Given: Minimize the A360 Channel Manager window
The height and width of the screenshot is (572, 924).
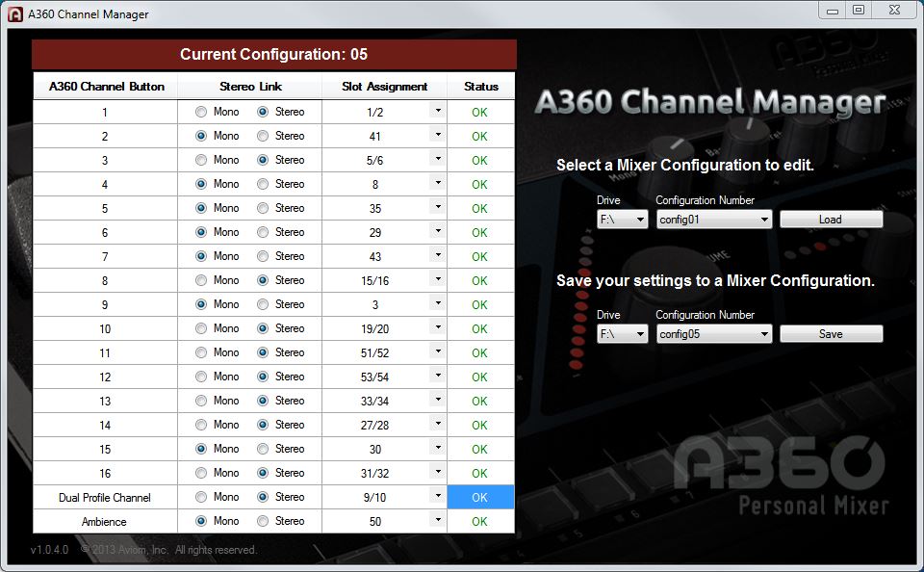Looking at the screenshot, I should pos(833,11).
